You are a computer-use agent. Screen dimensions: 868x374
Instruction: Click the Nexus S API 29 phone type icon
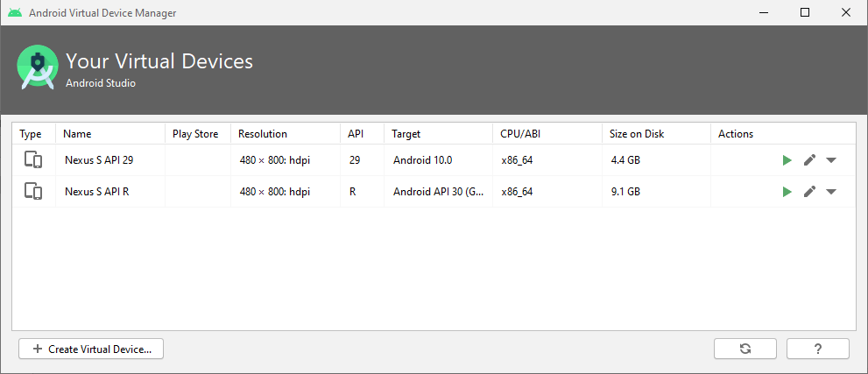(33, 160)
